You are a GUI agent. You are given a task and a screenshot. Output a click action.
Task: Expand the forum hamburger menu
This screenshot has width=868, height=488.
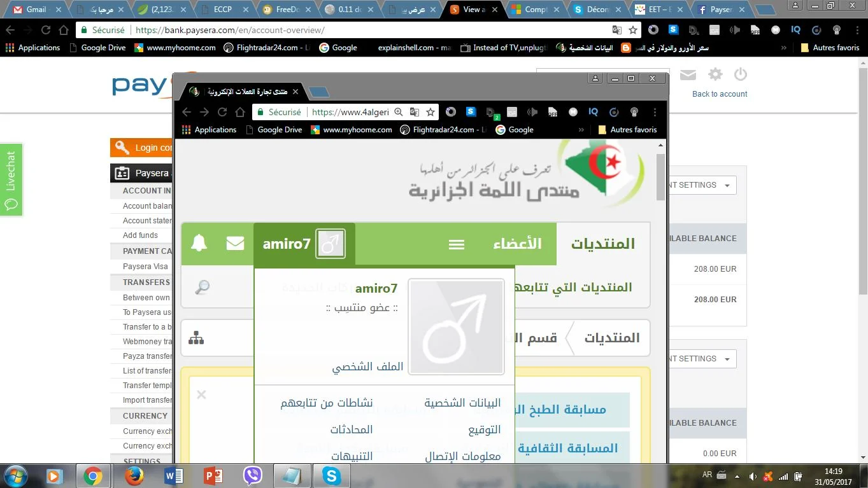click(x=457, y=244)
